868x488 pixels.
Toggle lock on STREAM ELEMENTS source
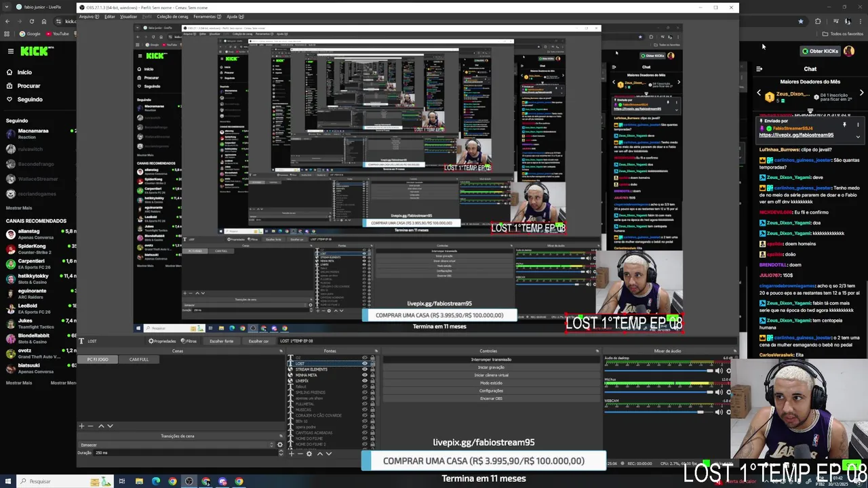click(372, 369)
